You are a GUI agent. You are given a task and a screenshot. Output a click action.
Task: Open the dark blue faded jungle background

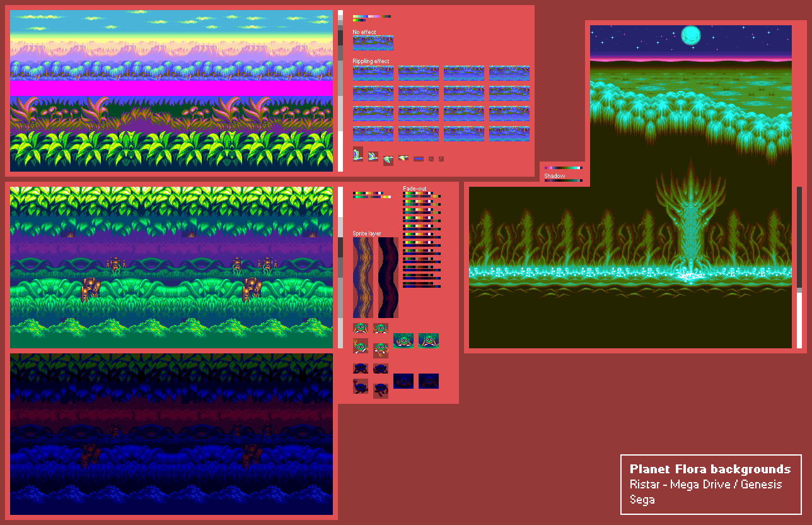coord(171,434)
